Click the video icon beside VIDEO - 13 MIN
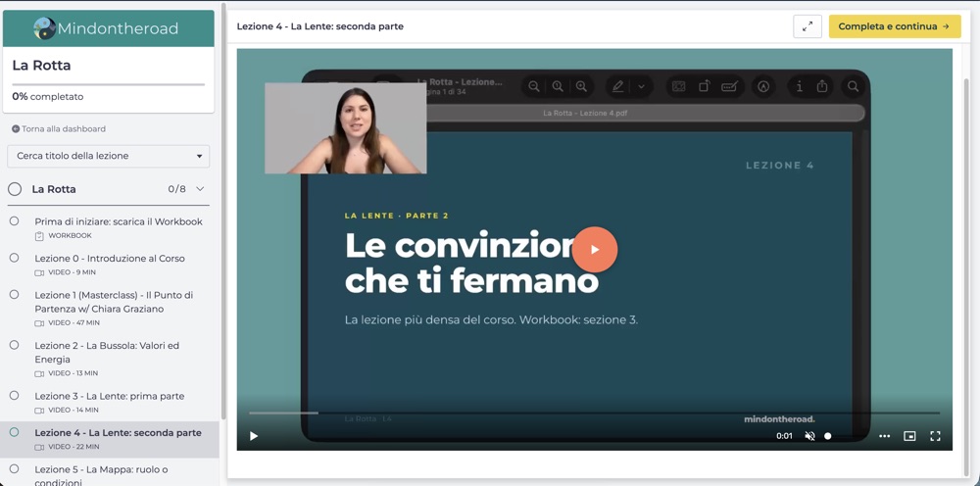The height and width of the screenshot is (486, 980). click(x=39, y=373)
